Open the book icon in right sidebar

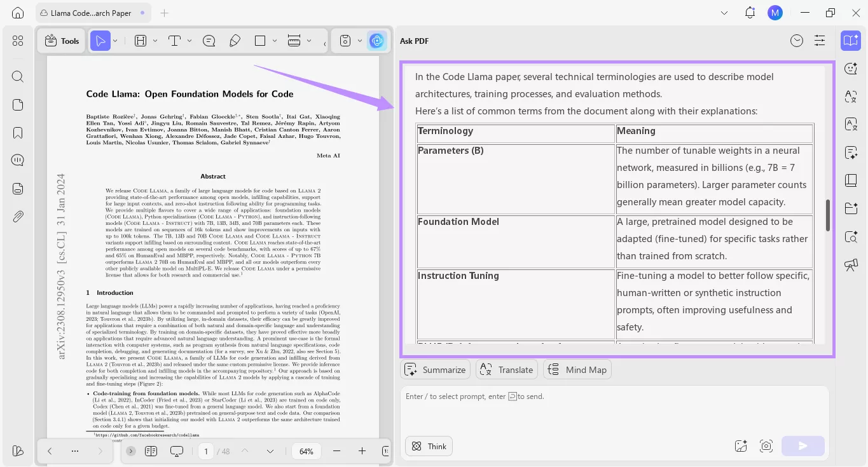851,180
